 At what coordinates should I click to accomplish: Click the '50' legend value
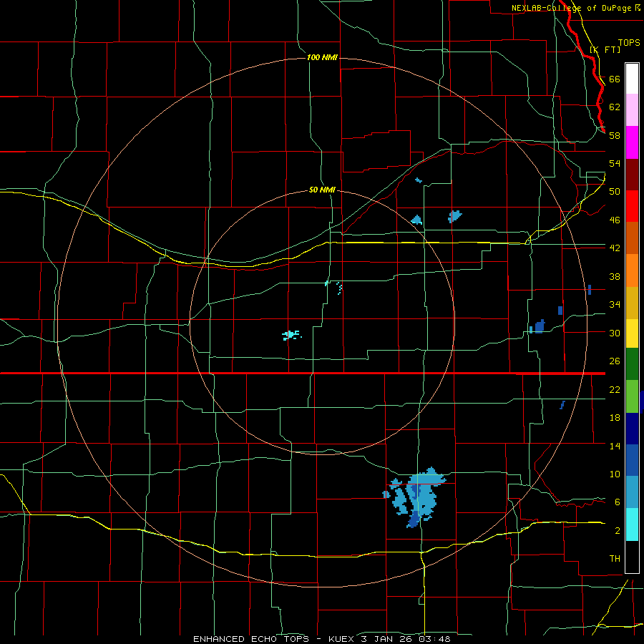[x=615, y=192]
